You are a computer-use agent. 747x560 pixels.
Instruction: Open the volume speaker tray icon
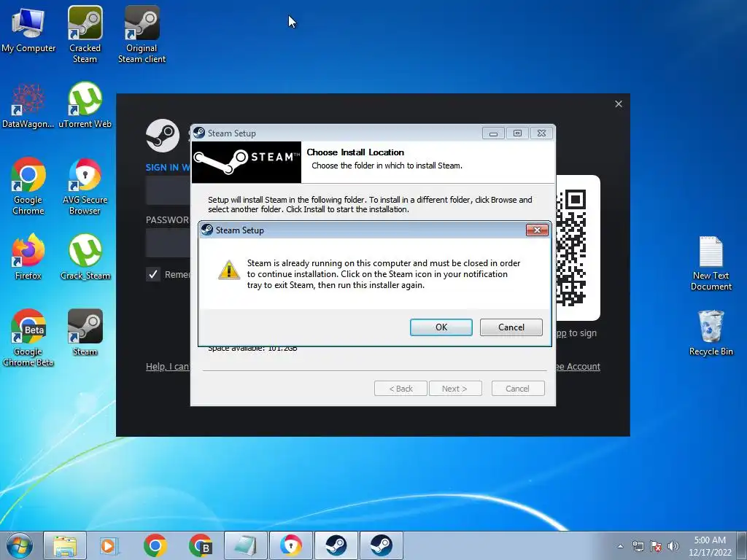[673, 546]
